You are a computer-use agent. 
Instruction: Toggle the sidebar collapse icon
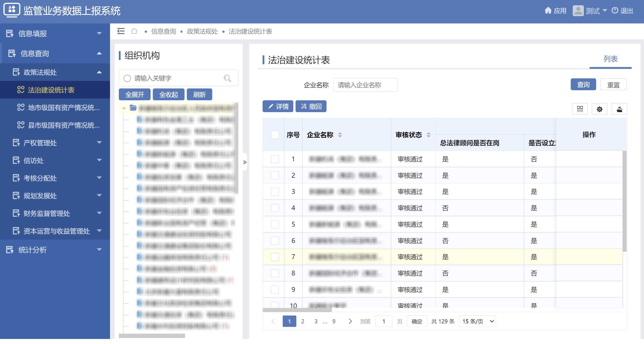[121, 31]
